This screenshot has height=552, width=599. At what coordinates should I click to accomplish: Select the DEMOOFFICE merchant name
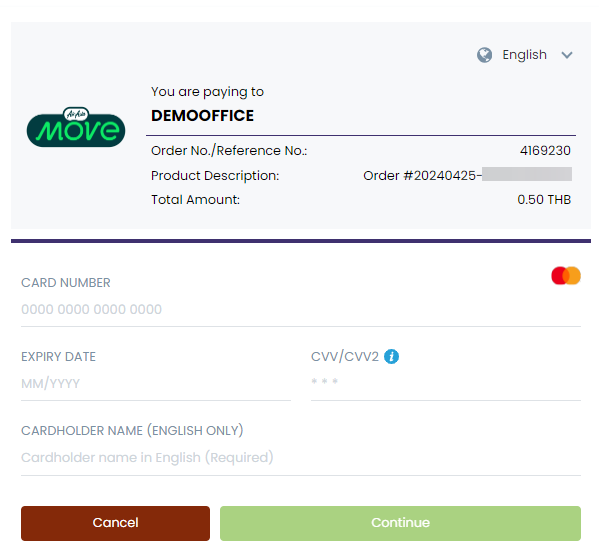(x=202, y=116)
